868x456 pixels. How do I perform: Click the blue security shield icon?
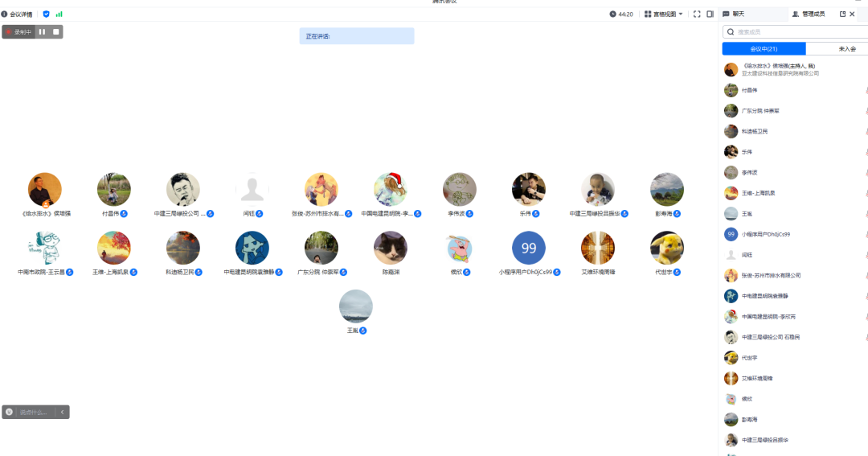click(x=46, y=14)
